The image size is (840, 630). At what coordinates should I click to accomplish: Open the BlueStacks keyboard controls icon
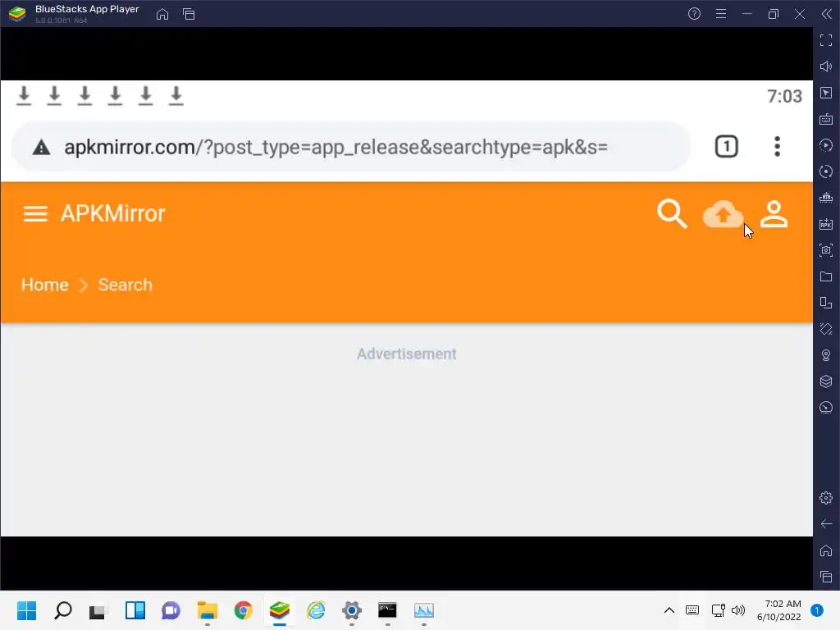tap(826, 119)
